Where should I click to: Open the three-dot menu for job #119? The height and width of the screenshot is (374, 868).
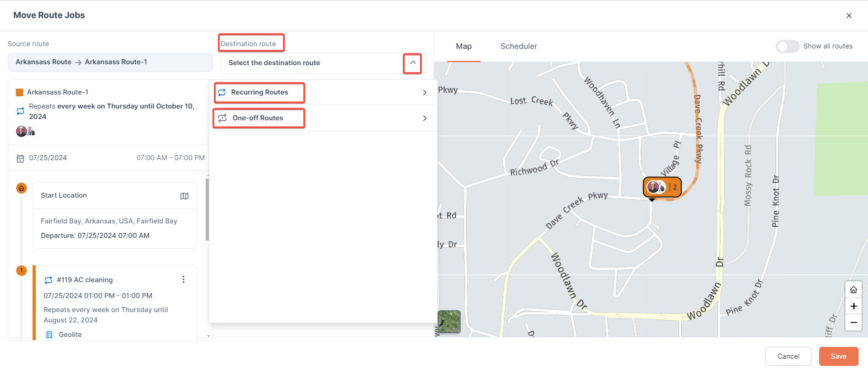coord(184,279)
